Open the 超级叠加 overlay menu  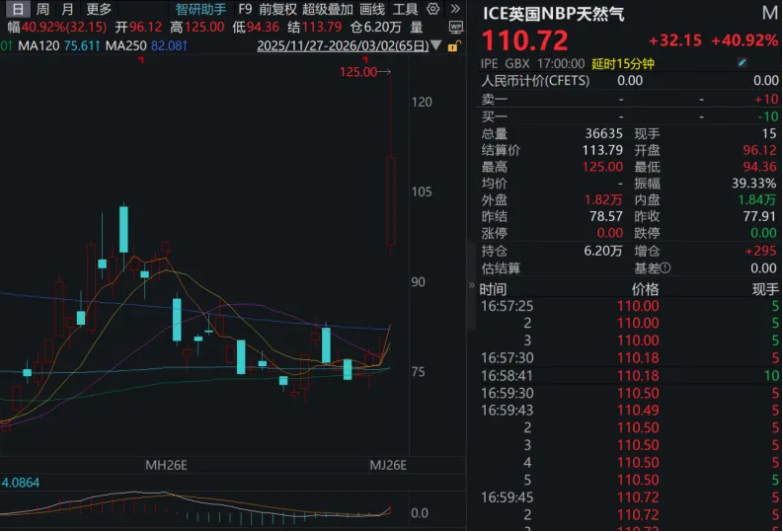(327, 9)
